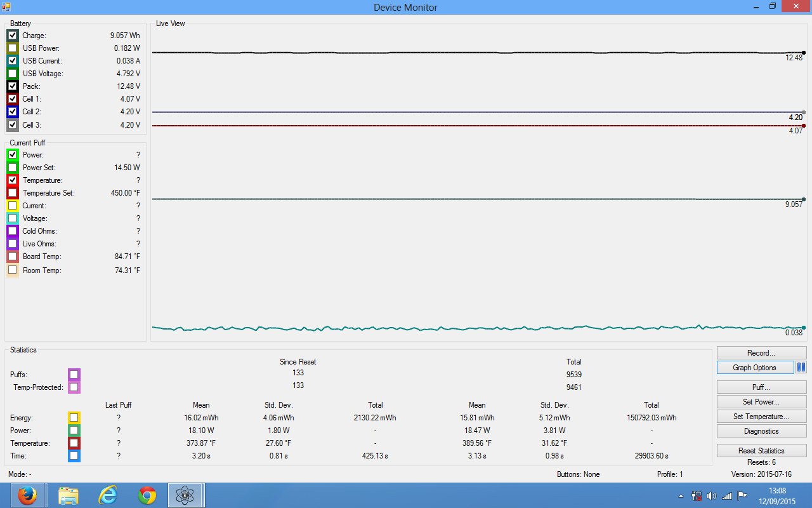The image size is (812, 508).
Task: Enable the USB Power checkbox
Action: point(12,48)
